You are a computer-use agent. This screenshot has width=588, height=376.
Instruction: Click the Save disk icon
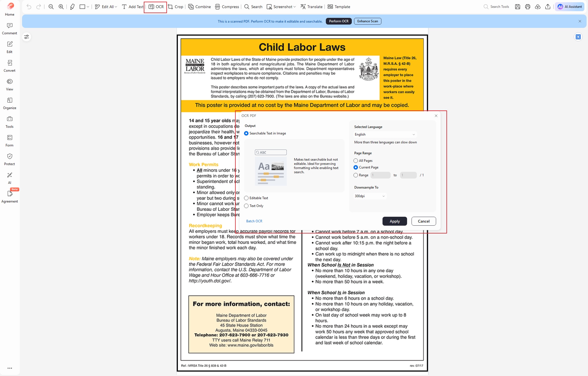pyautogui.click(x=517, y=7)
